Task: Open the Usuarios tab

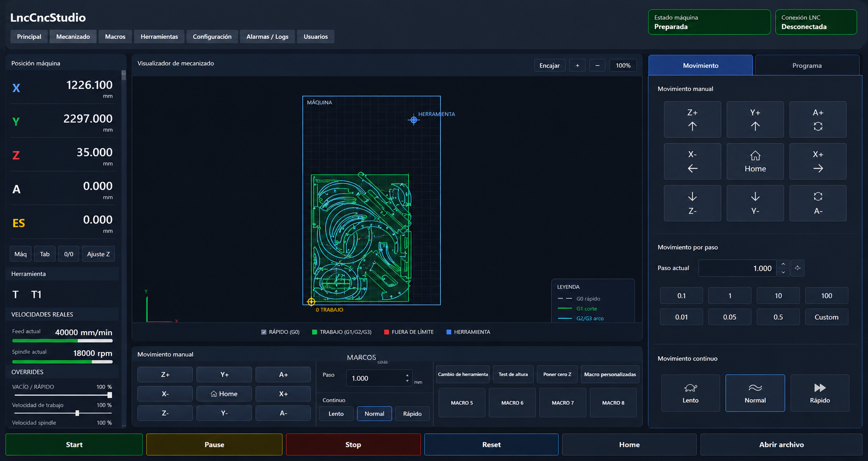Action: pyautogui.click(x=316, y=36)
